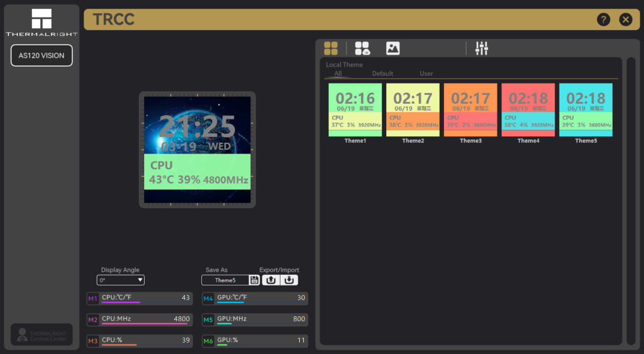This screenshot has height=354, width=644.
Task: Switch to the User theme tab
Action: coord(426,74)
